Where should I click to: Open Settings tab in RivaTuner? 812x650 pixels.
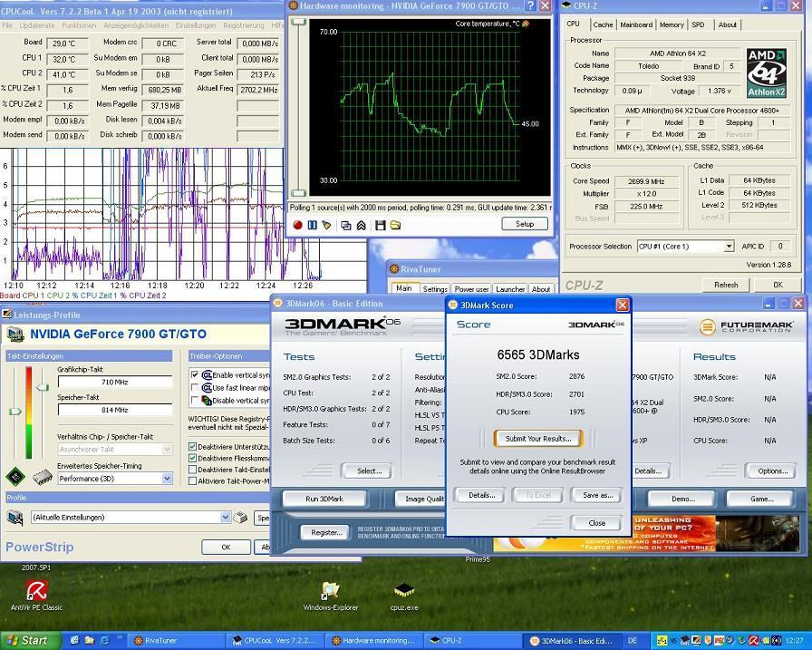pos(434,289)
